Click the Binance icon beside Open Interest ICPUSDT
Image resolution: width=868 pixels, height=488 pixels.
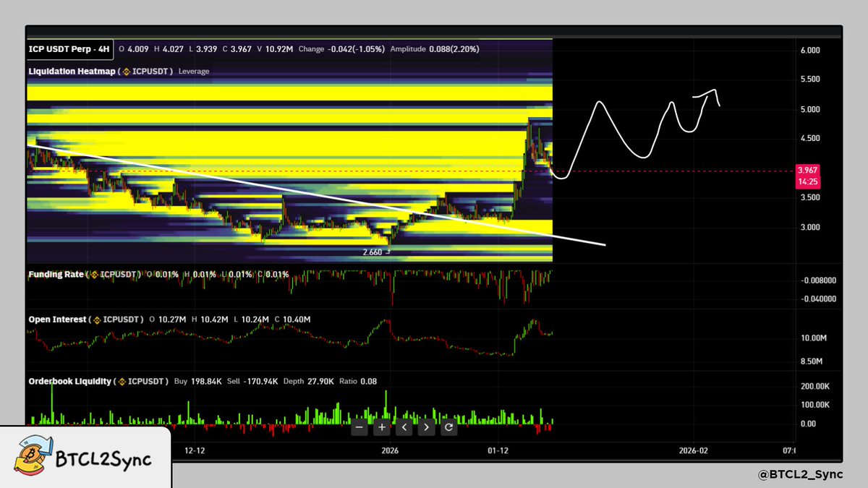pos(98,320)
